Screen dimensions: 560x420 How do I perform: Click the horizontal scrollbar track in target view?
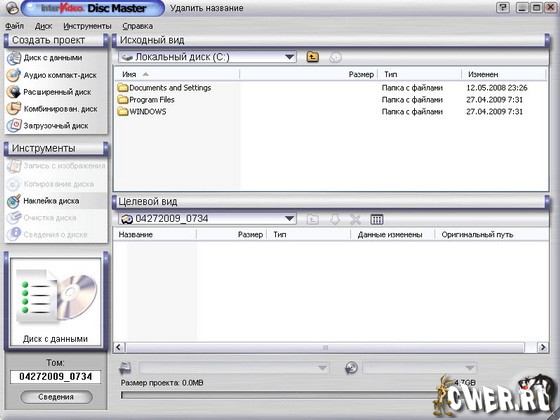pyautogui.click(x=325, y=347)
